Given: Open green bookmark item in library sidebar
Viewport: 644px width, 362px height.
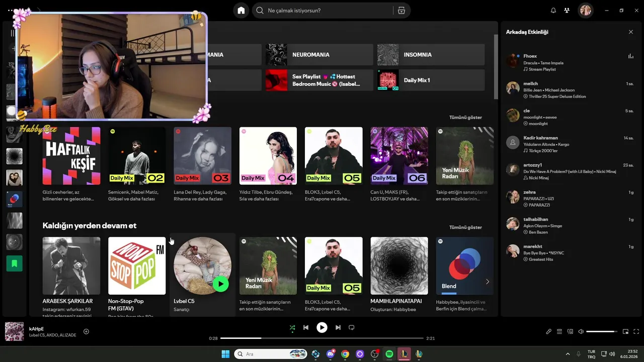Looking at the screenshot, I should pos(14,263).
